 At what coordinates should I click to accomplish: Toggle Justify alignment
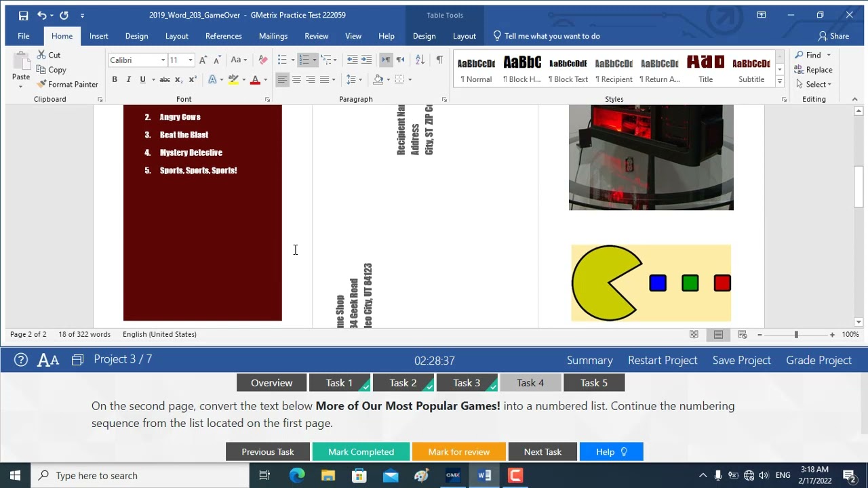pyautogui.click(x=325, y=79)
